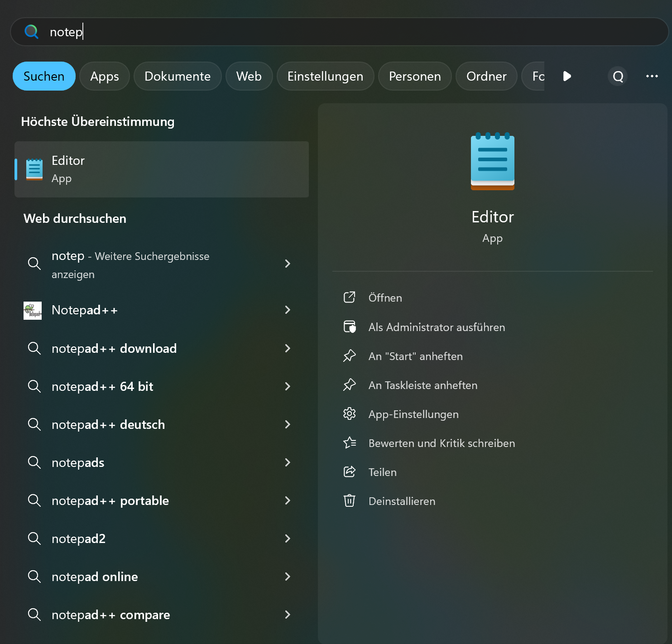
Task: Expand the notepad++ 64 bit chevron
Action: (x=288, y=386)
